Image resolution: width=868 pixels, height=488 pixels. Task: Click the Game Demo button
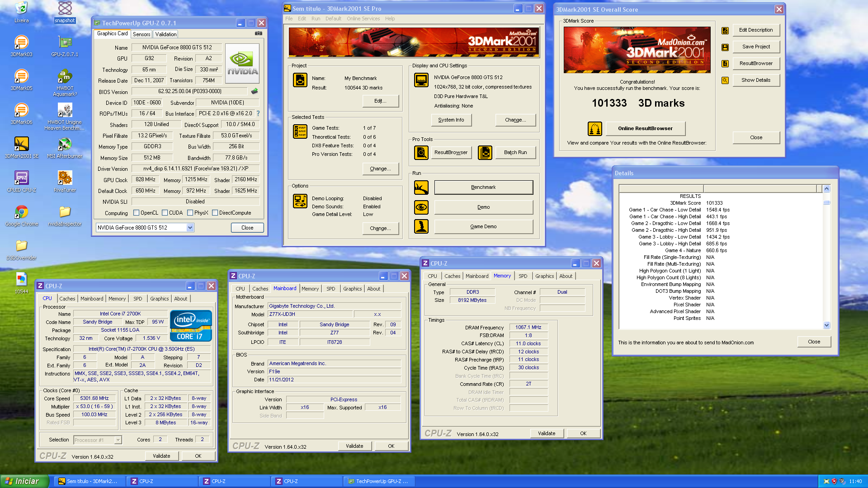point(483,226)
